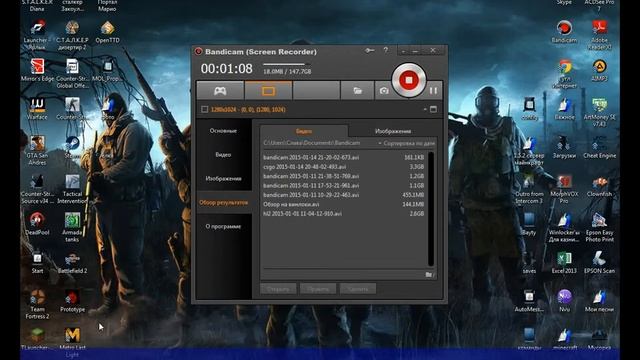The image size is (640, 360).
Task: Open the AIMP3 desktop icon
Action: 600,70
